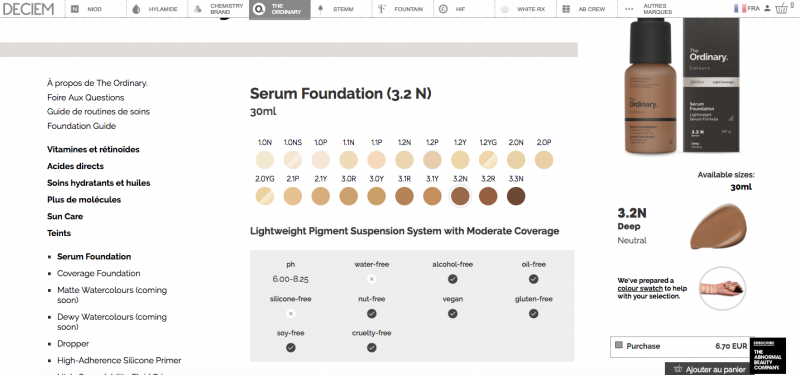The width and height of the screenshot is (800, 375).
Task: Change language via FRA flag
Action: coord(747,9)
